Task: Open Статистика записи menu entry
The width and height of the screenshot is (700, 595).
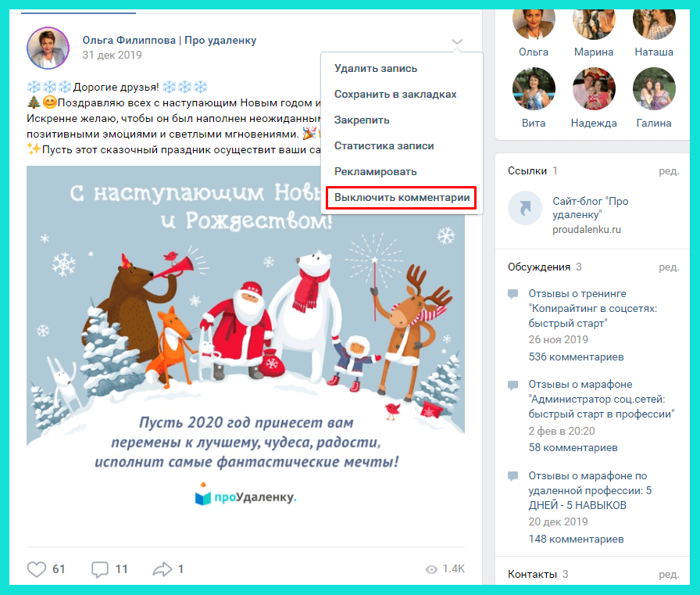Action: tap(384, 145)
